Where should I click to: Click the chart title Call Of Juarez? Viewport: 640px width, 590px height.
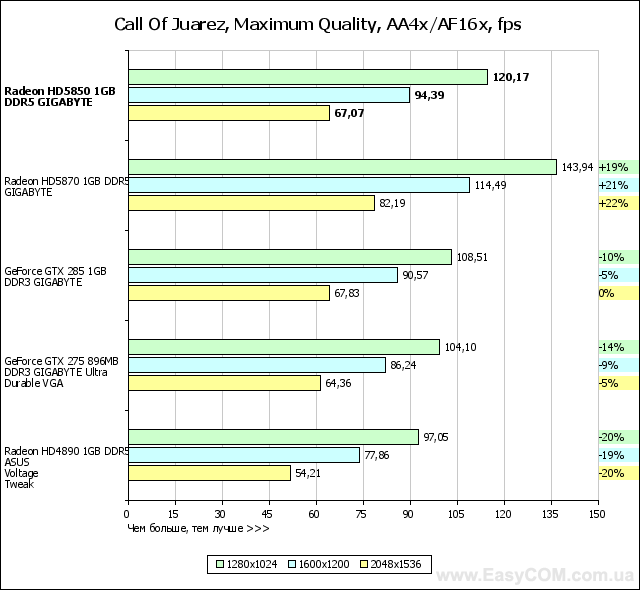coord(318,24)
